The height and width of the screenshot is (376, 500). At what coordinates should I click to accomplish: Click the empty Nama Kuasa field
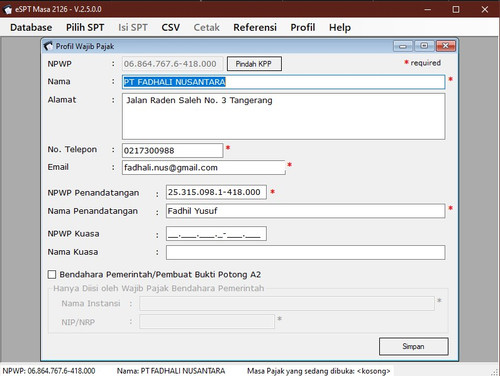[305, 253]
